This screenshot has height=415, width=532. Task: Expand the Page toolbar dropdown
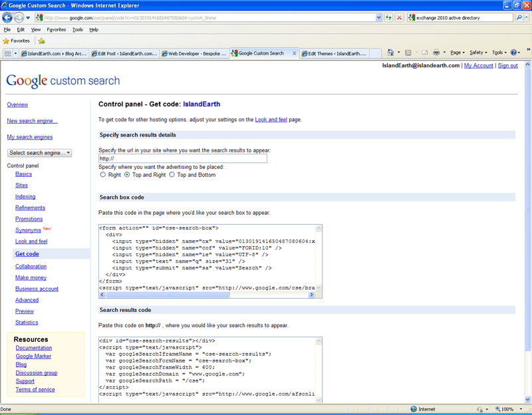pyautogui.click(x=459, y=53)
